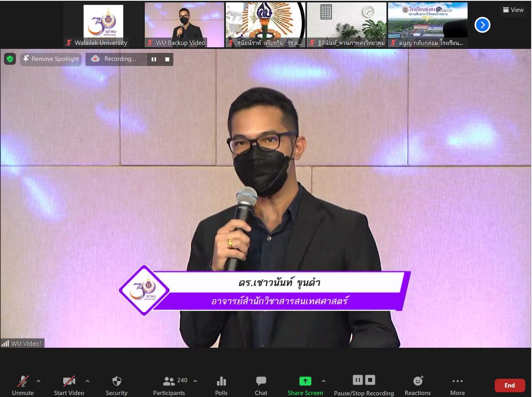Click the green Share Screen icon
This screenshot has width=532, height=397.
click(x=305, y=381)
